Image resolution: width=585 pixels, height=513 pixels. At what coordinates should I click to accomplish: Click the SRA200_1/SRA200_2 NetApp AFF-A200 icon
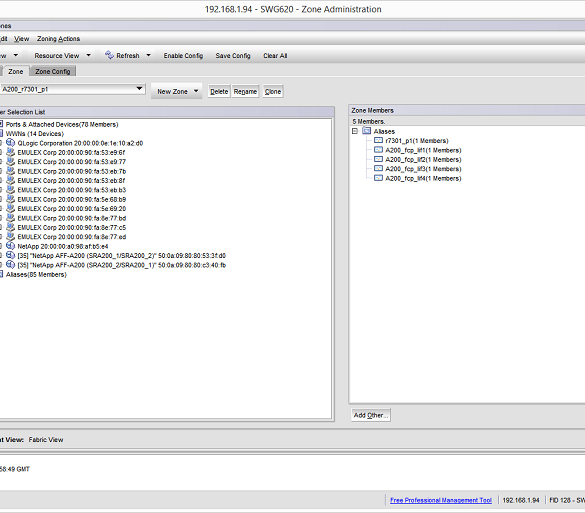(x=11, y=256)
